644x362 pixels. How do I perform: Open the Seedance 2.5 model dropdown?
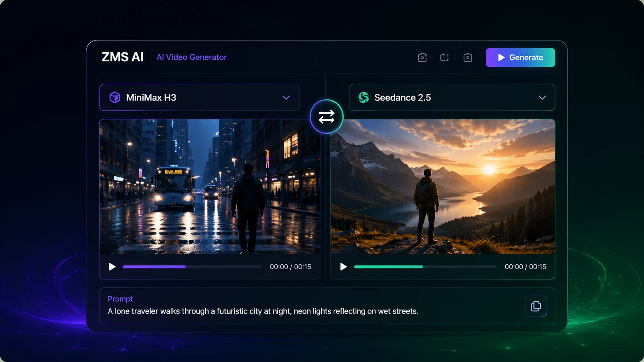[x=452, y=97]
